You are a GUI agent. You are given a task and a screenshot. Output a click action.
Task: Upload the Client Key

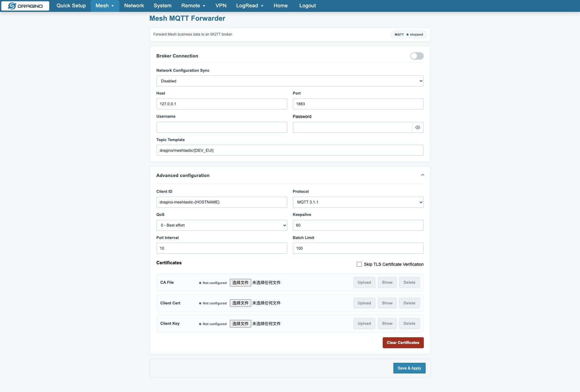364,324
